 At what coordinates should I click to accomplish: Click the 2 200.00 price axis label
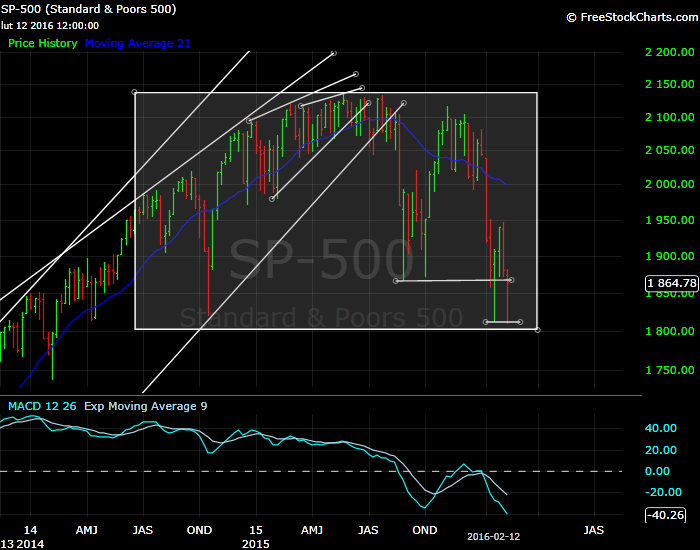tap(670, 52)
